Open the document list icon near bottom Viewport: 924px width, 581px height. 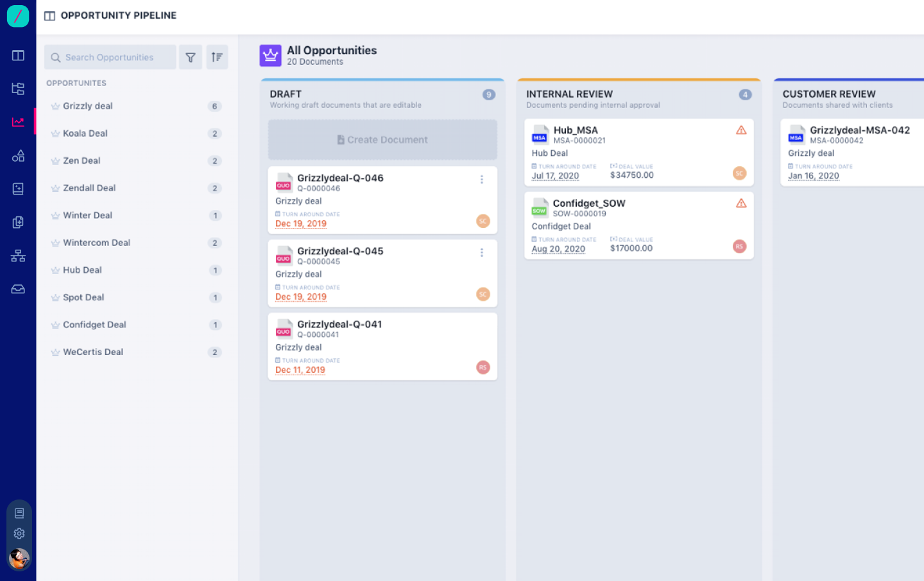pyautogui.click(x=19, y=513)
